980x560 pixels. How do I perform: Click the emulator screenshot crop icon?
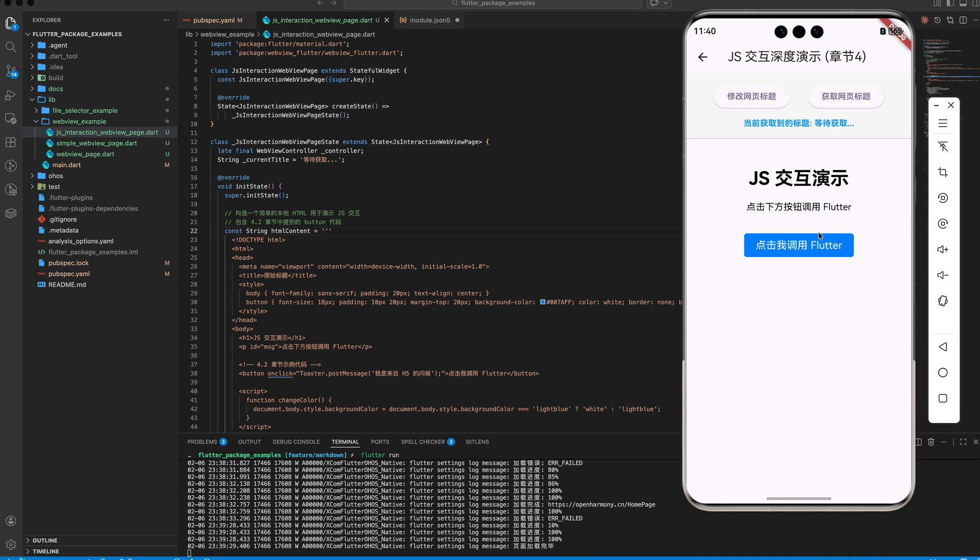pyautogui.click(x=942, y=172)
